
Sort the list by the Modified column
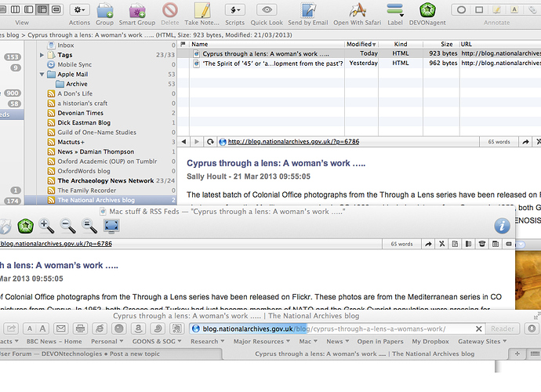(x=361, y=44)
